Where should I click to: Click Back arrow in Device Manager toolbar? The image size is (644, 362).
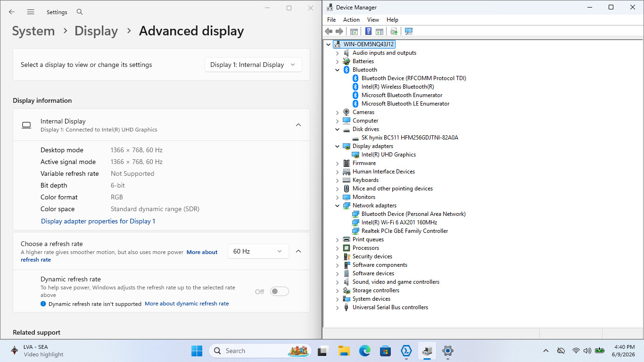pyautogui.click(x=329, y=31)
